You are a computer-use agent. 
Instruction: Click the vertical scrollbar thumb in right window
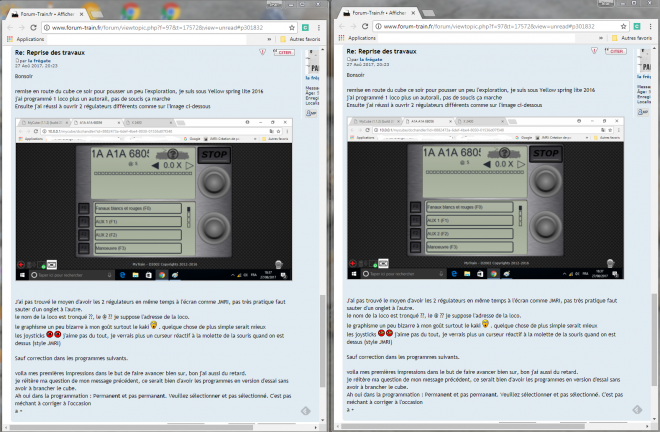pyautogui.click(x=655, y=339)
